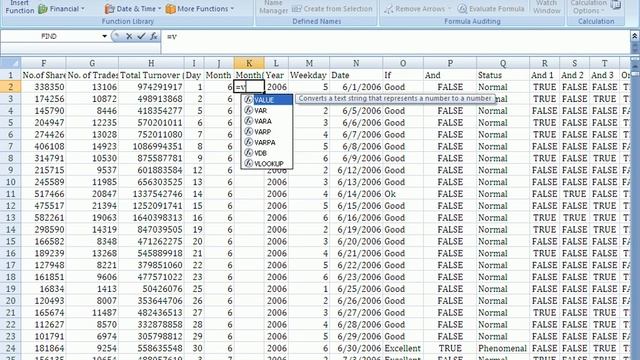The image size is (640, 360).
Task: Click the VARA fx icon in list
Action: [x=248, y=121]
